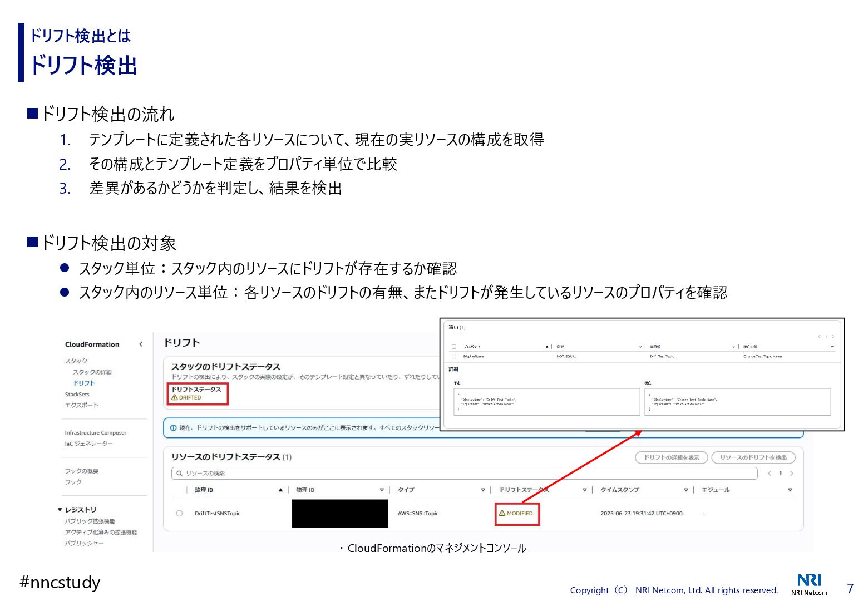Open StackSets in the sidebar
868x601 pixels.
coord(77,395)
